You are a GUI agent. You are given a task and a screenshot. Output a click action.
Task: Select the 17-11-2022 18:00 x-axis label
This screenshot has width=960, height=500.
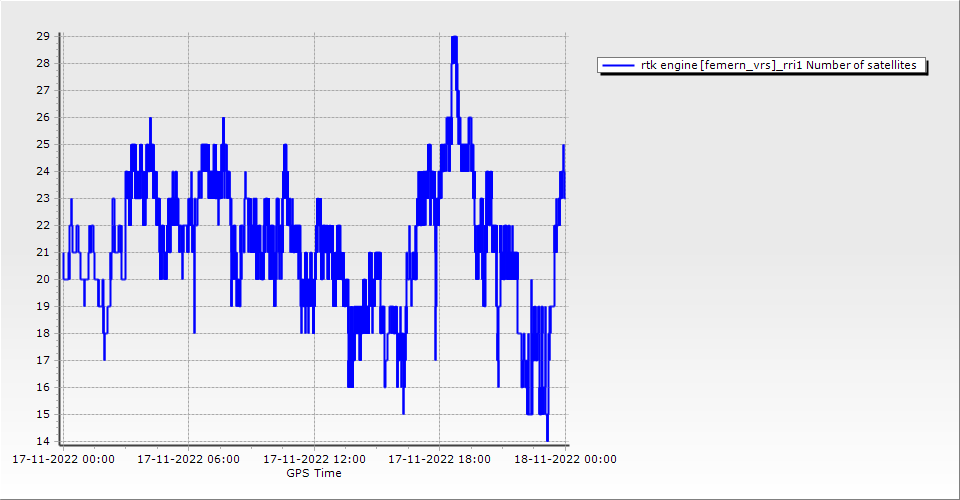pos(439,460)
